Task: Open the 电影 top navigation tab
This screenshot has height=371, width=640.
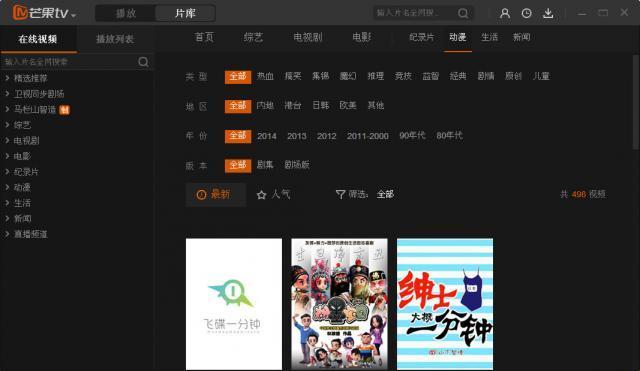Action: click(x=362, y=38)
